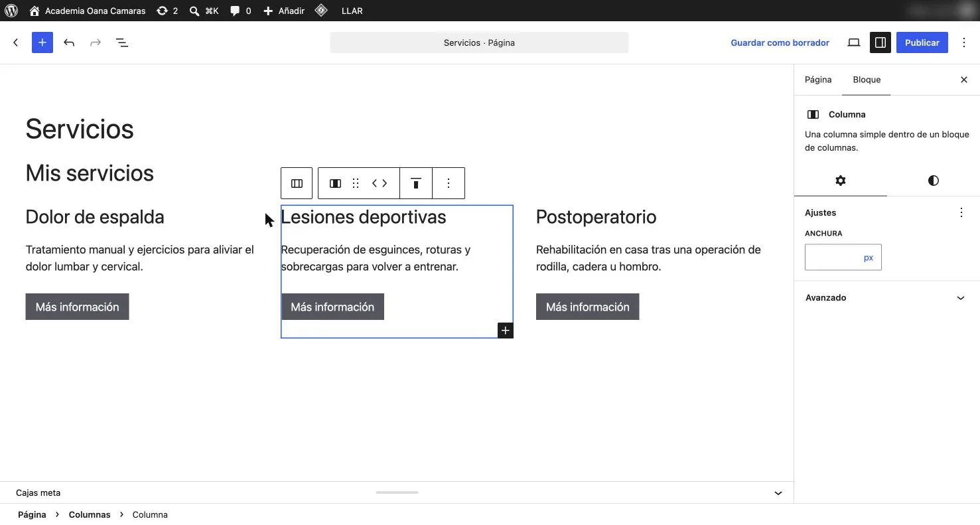
Task: Toggle the settings sidebar panel
Action: pyautogui.click(x=880, y=42)
